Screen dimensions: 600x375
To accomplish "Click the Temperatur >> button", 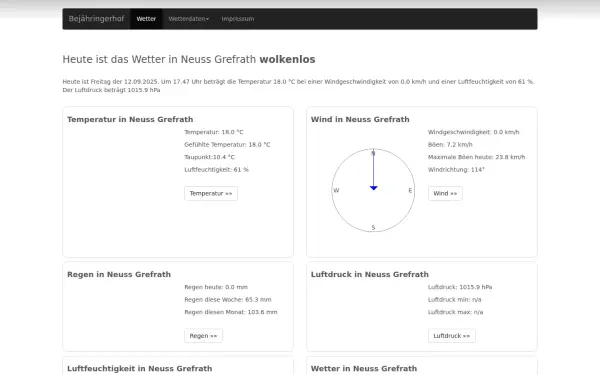I will coord(211,194).
